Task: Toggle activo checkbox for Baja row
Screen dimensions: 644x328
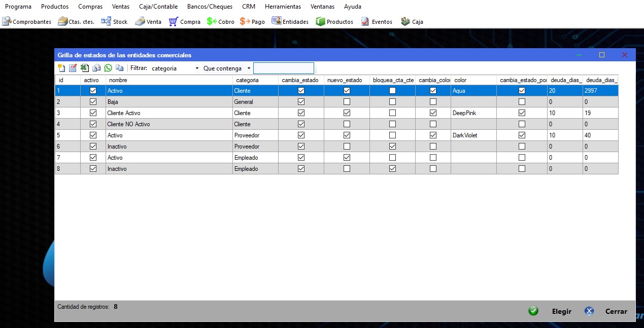Action: [x=93, y=102]
